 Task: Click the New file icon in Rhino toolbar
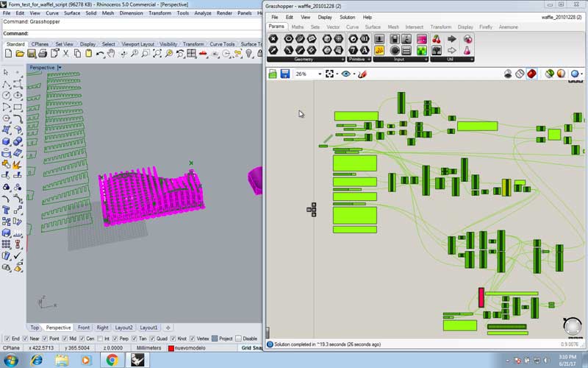click(8, 54)
